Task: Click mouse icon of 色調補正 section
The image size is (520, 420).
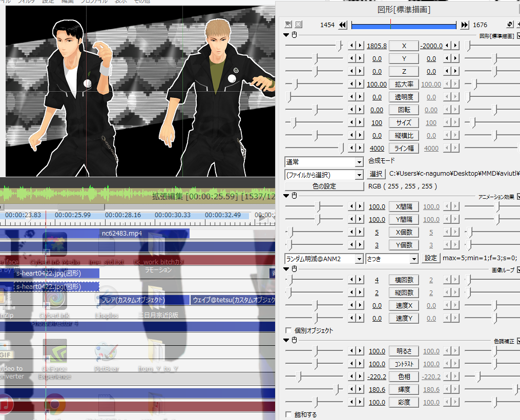Action: tap(294, 340)
